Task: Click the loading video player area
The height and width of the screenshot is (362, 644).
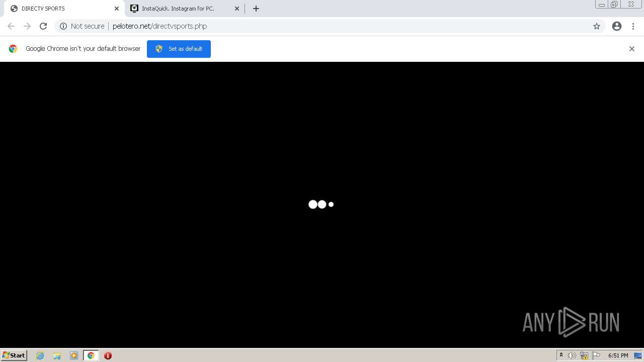Action: [x=322, y=205]
